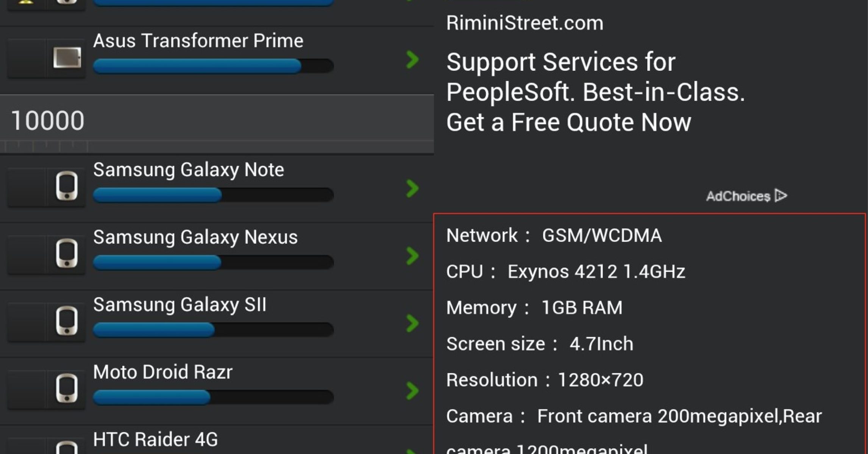
Task: Click the Samsung Galaxy Note score bar
Action: coord(213,195)
